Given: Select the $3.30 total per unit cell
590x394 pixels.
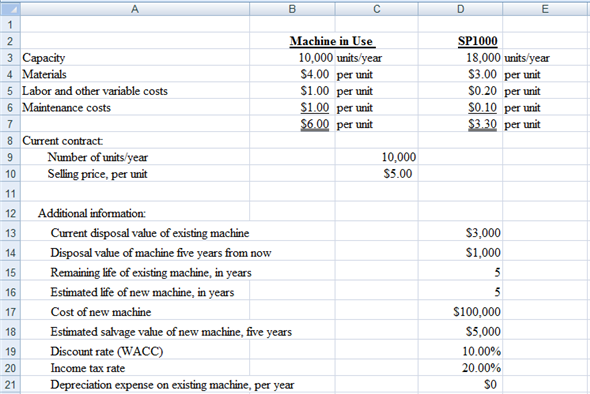Looking at the screenshot, I should [482, 124].
